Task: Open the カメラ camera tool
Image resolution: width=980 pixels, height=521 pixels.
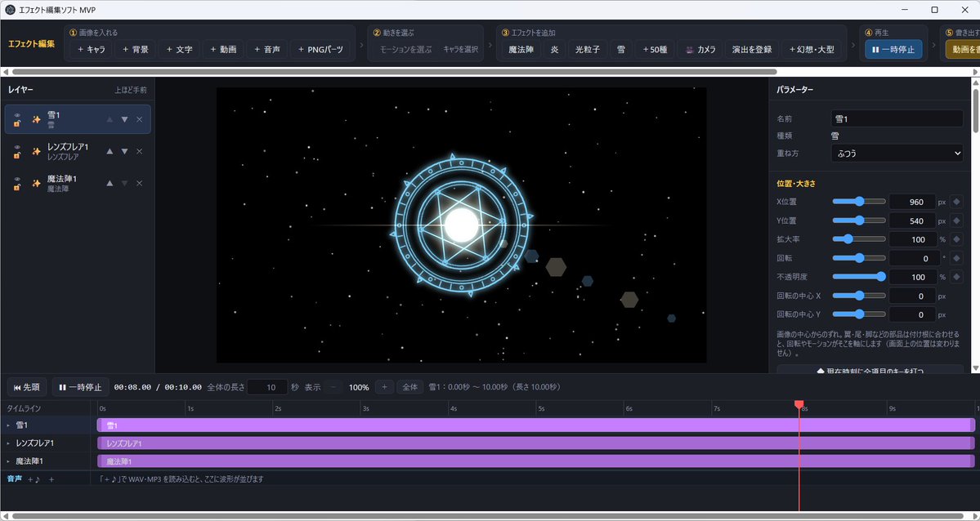Action: (x=700, y=49)
